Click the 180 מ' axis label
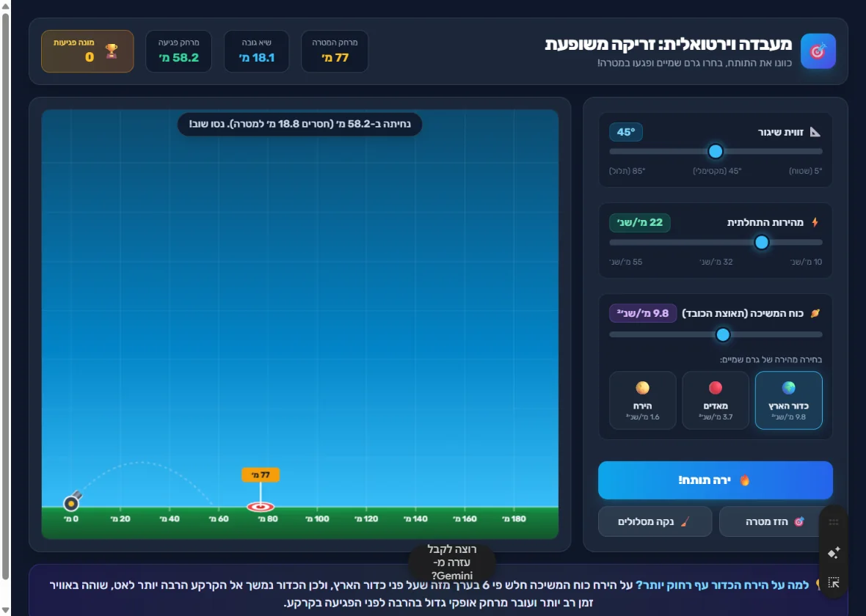866x616 pixels. tap(514, 519)
